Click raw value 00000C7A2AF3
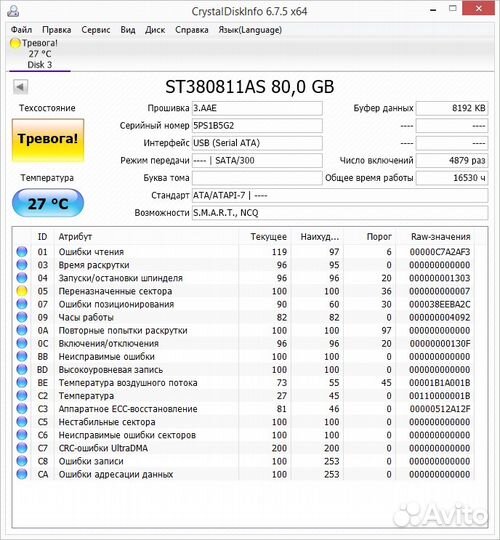 pos(440,252)
